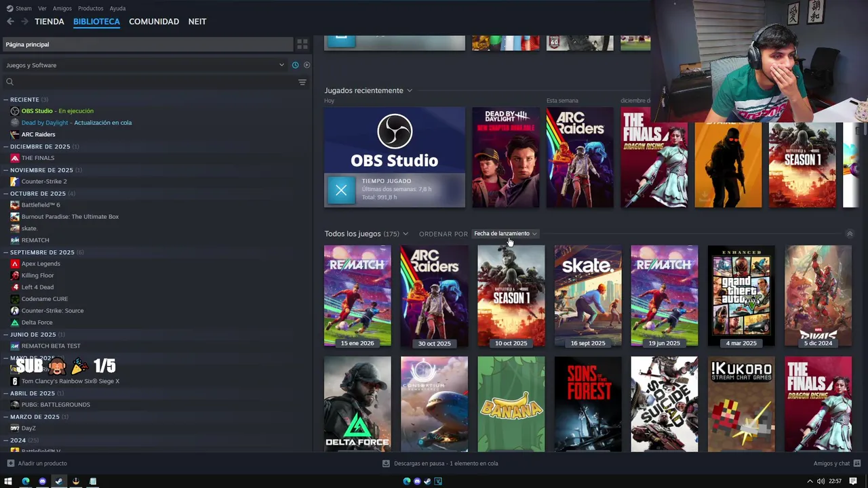The image size is (868, 488).
Task: Select the BIBLIOTECA tab
Action: coord(96,22)
